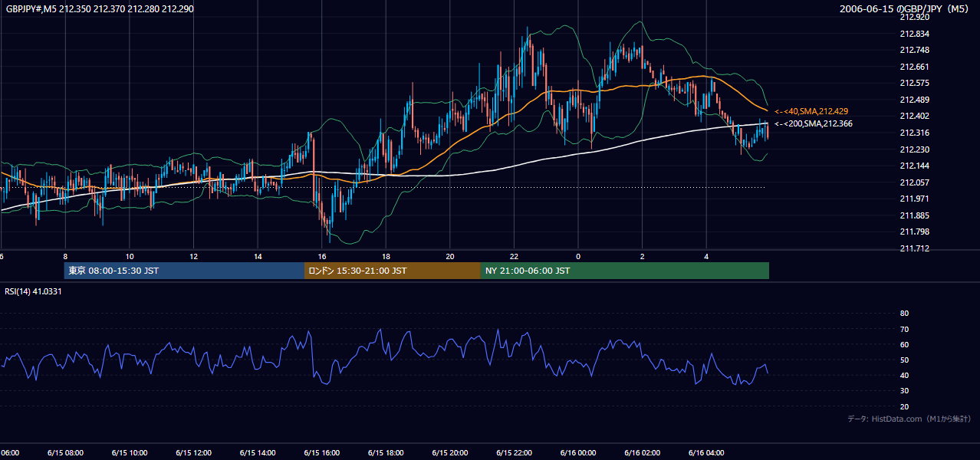The width and height of the screenshot is (980, 460).
Task: Click the bottom time label 6/15 20:00
Action: (x=450, y=452)
